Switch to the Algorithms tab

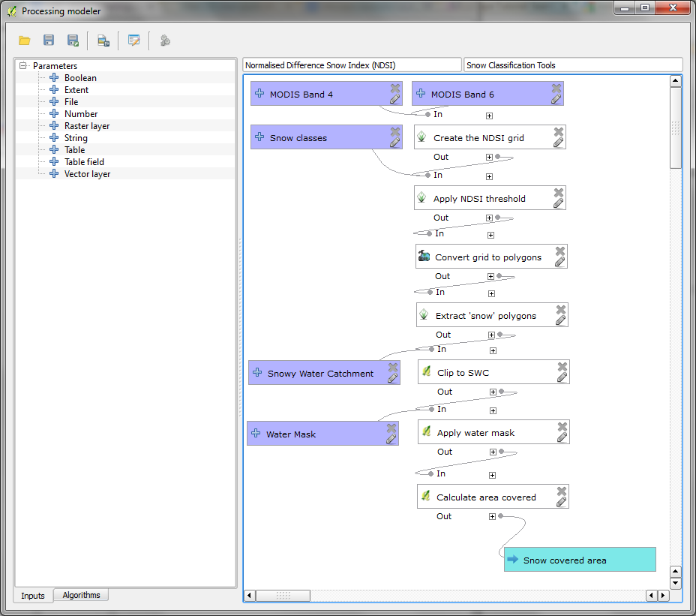[x=81, y=595]
